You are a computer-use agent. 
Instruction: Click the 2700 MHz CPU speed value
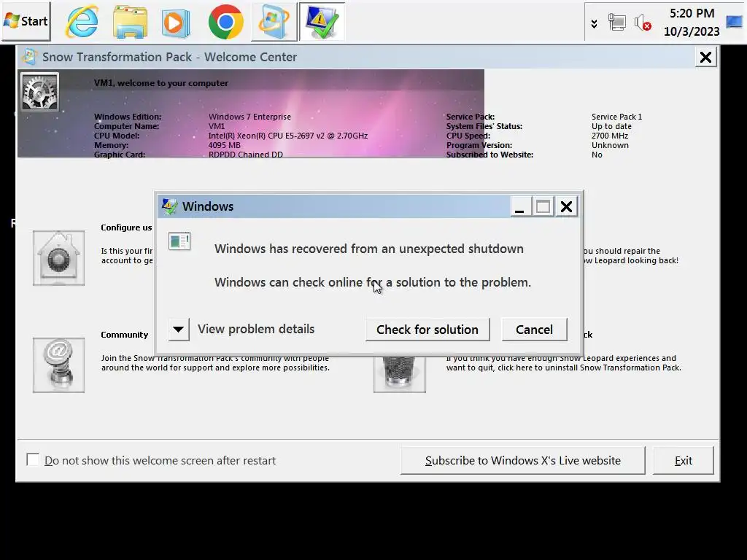click(x=610, y=136)
